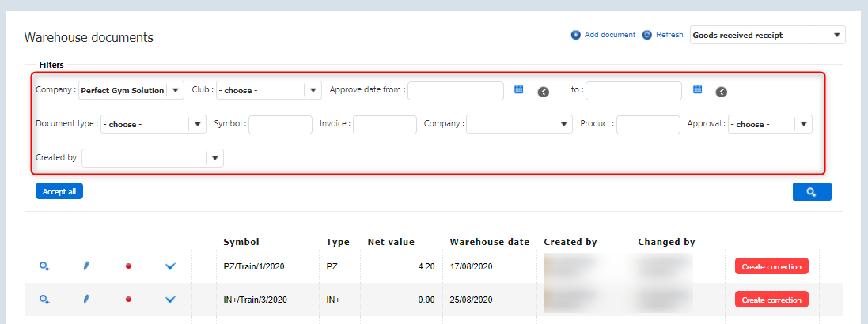Click the Add document plus icon
Screen dimensions: 868x324
tap(576, 35)
